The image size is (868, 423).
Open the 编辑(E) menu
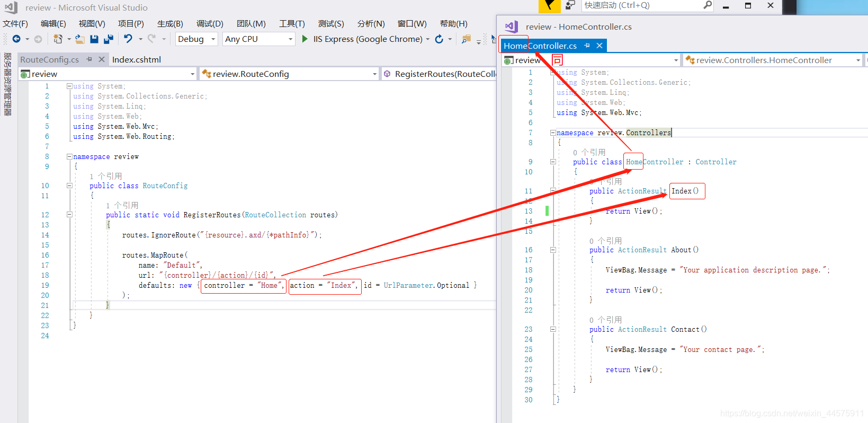(x=53, y=24)
